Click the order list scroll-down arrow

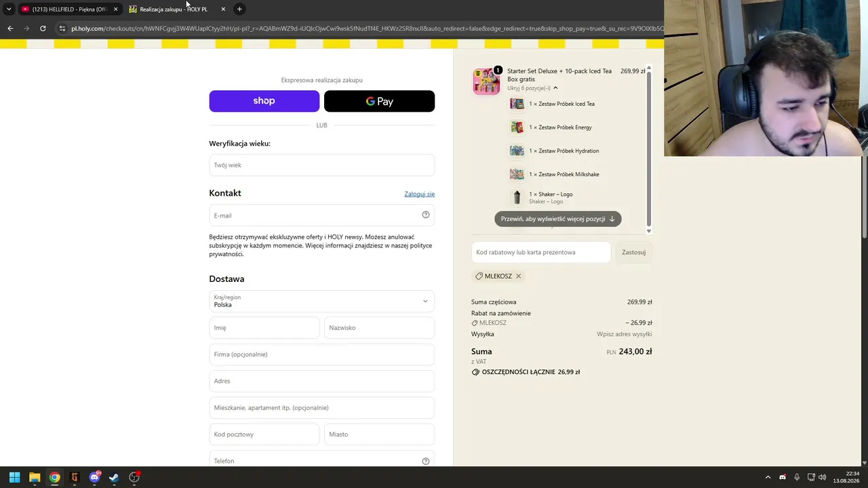click(648, 231)
